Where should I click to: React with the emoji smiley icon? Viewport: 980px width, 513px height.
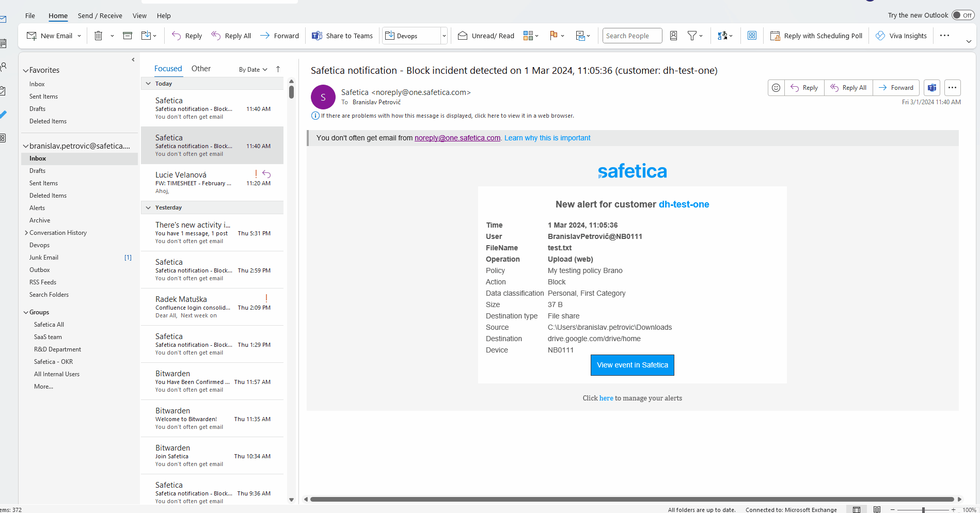[776, 88]
